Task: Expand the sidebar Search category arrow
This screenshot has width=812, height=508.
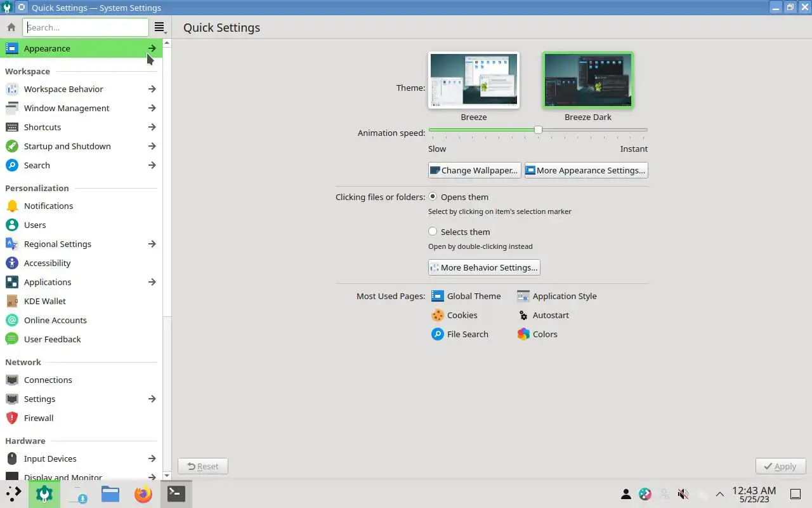Action: pos(152,165)
